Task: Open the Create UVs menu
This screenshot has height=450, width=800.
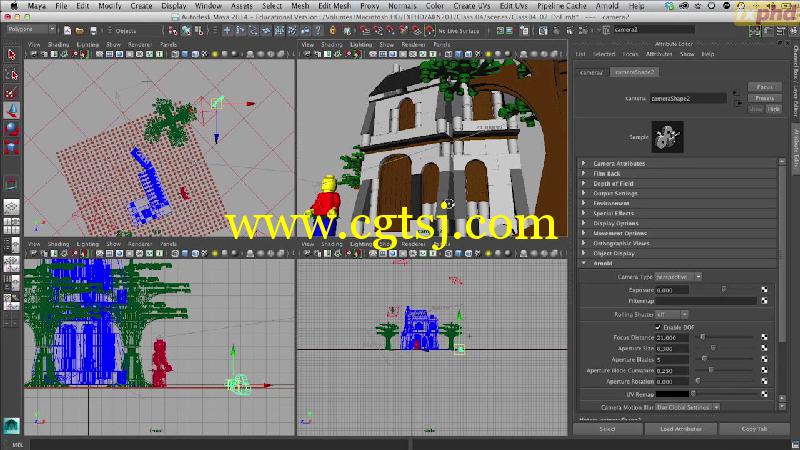Action: pyautogui.click(x=471, y=6)
